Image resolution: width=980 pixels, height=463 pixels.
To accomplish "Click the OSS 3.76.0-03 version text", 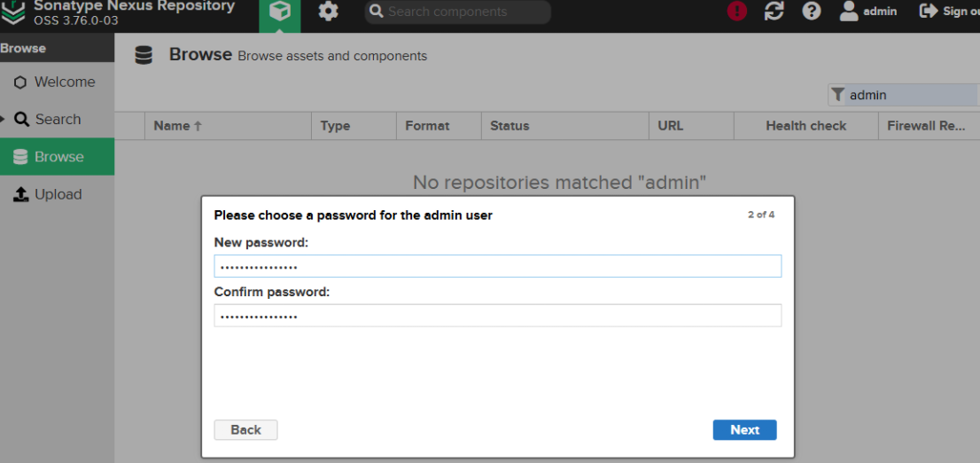I will click(x=76, y=20).
